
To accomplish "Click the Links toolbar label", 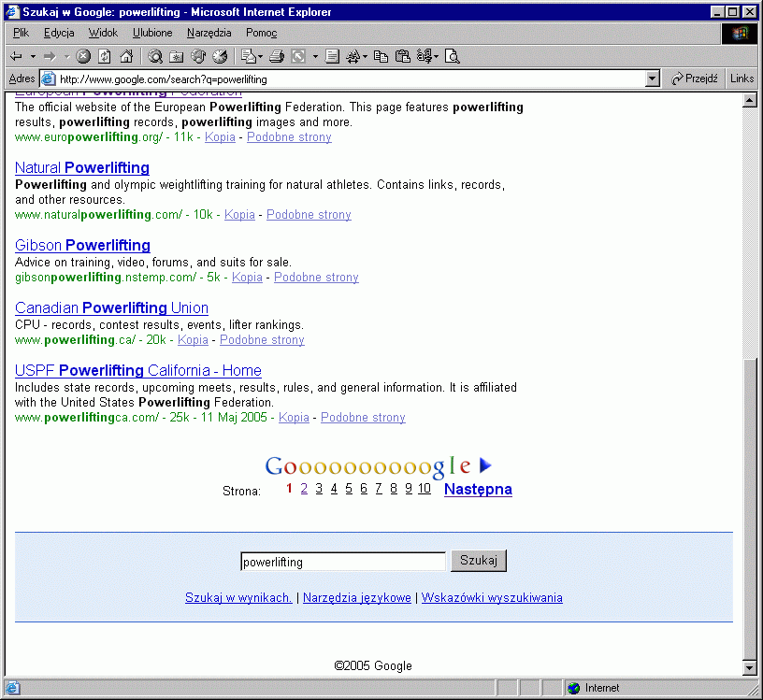I will [x=741, y=79].
